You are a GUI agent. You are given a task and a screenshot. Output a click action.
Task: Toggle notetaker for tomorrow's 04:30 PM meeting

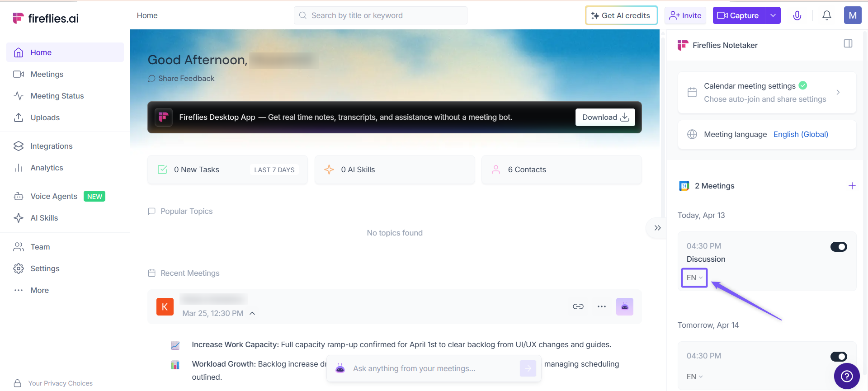point(839,357)
